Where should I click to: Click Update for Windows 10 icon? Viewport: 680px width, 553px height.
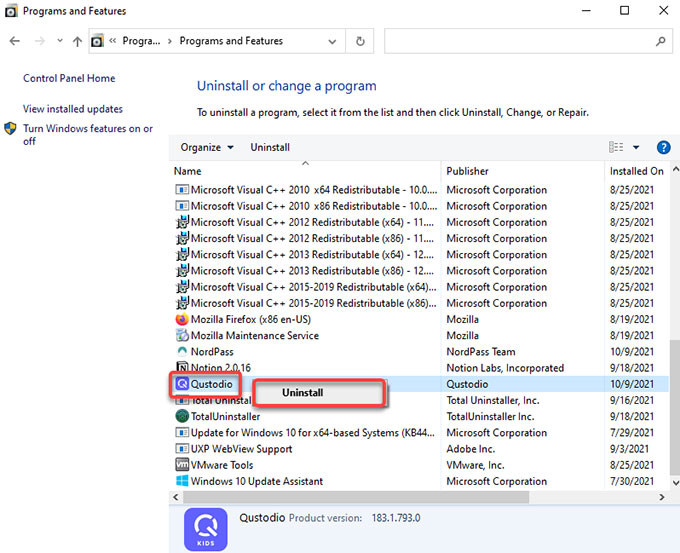pyautogui.click(x=182, y=432)
